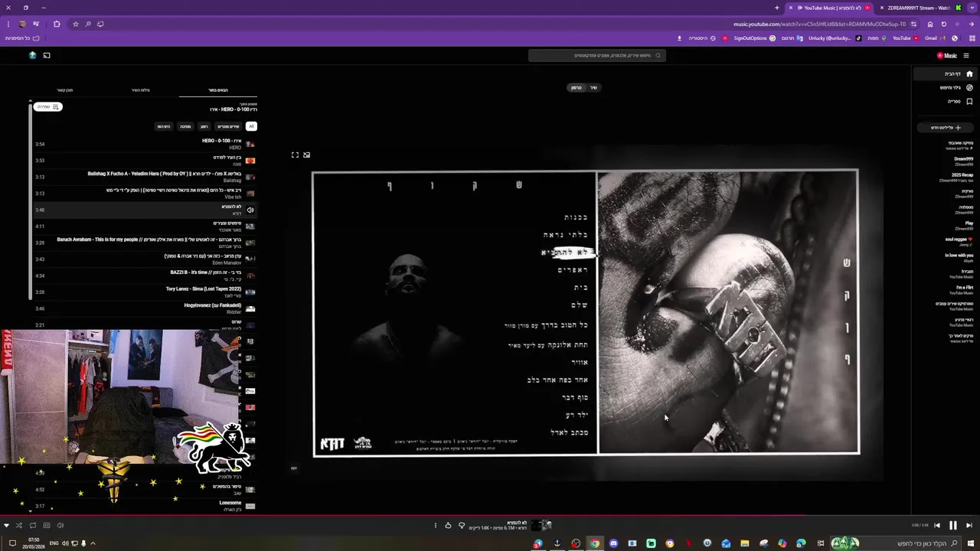Image resolution: width=980 pixels, height=551 pixels.
Task: Open the 2025 Recap playlist
Action: pos(957,177)
